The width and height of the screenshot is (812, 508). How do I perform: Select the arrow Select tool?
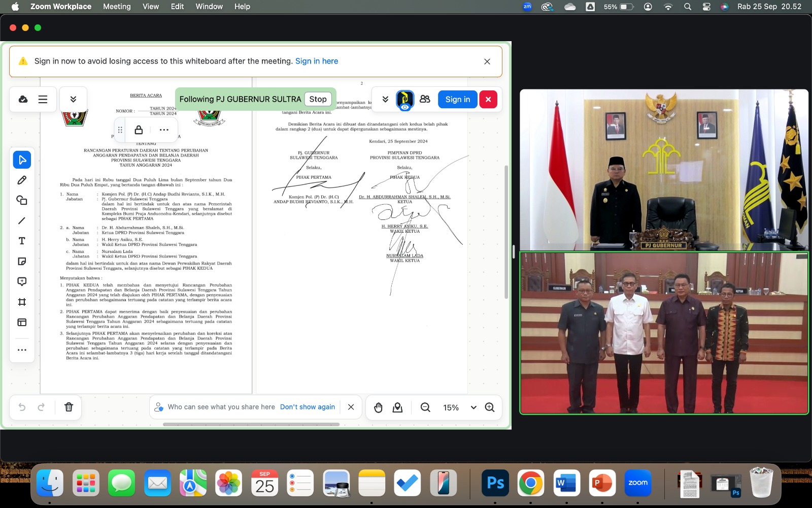coord(22,160)
